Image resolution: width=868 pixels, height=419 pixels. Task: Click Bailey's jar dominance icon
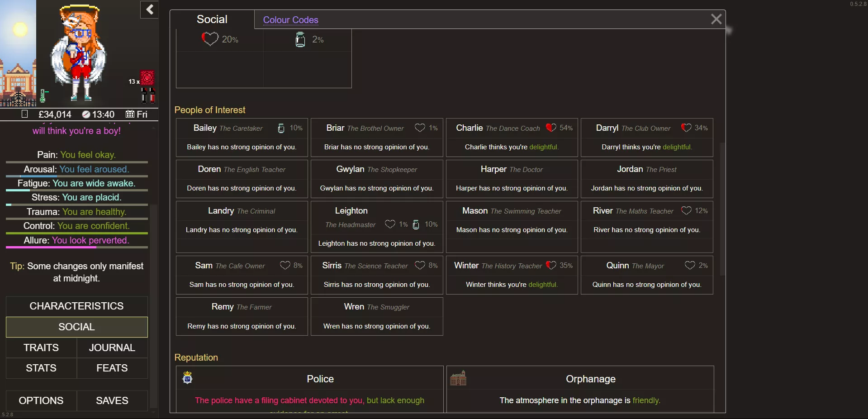[281, 129]
